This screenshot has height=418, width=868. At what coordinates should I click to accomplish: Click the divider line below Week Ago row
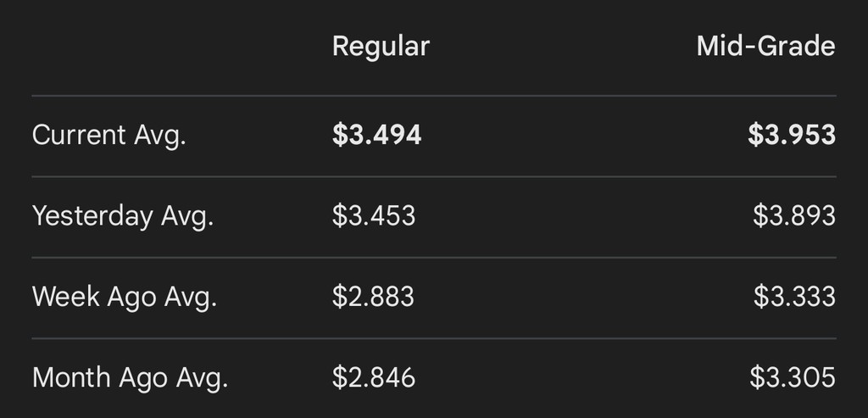point(434,338)
